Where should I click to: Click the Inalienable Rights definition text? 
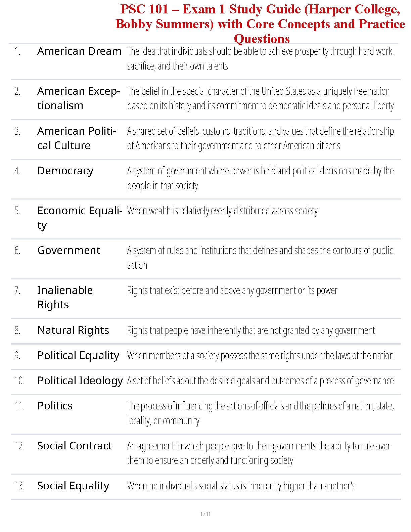point(232,291)
